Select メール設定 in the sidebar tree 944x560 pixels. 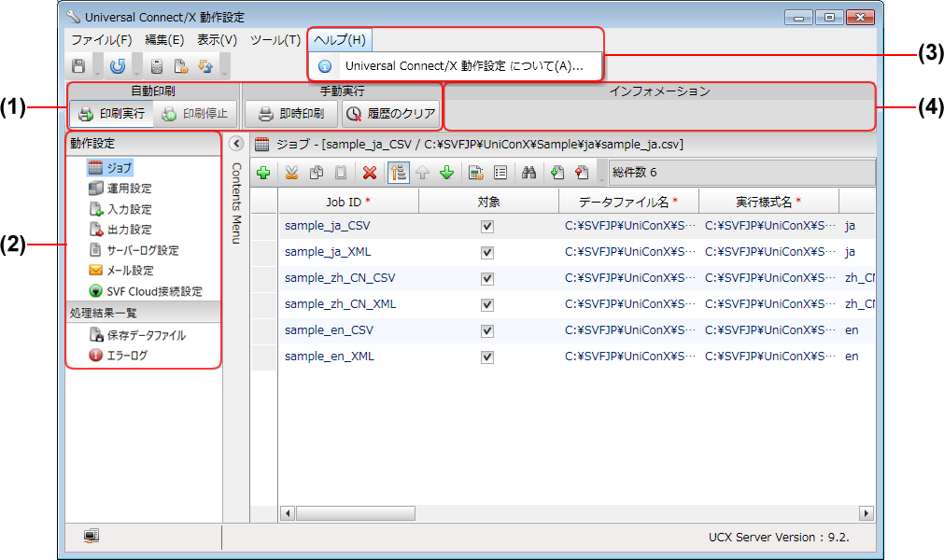tap(130, 271)
